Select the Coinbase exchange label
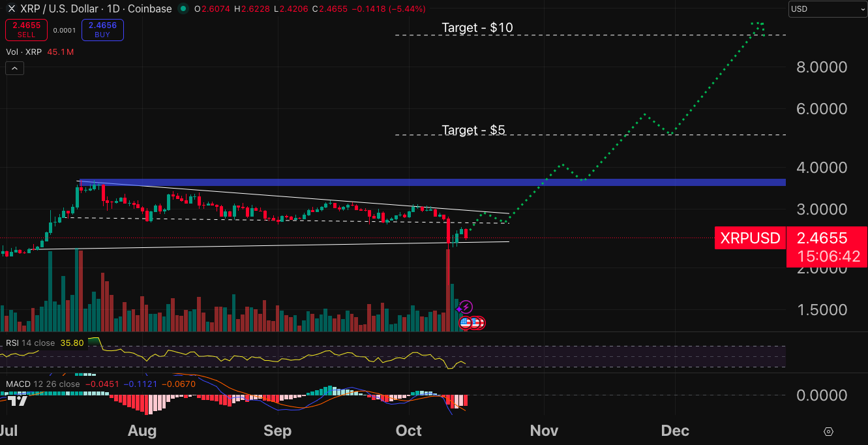The width and height of the screenshot is (868, 445). [149, 8]
